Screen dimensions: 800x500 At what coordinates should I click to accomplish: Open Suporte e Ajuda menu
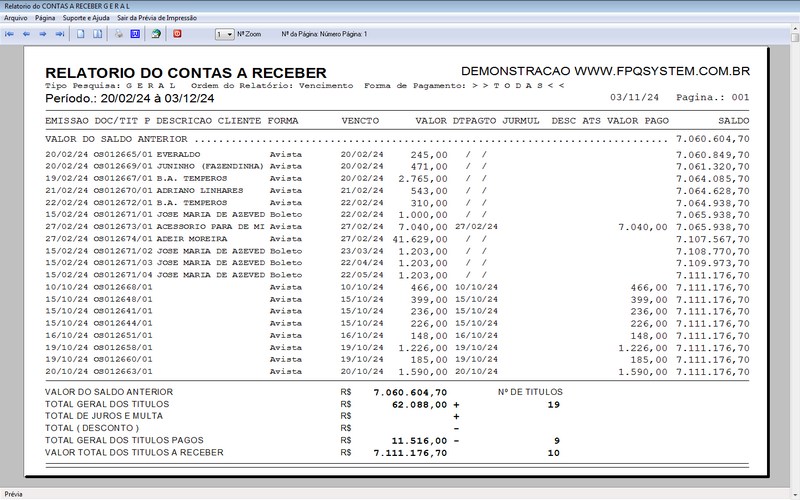pyautogui.click(x=86, y=18)
